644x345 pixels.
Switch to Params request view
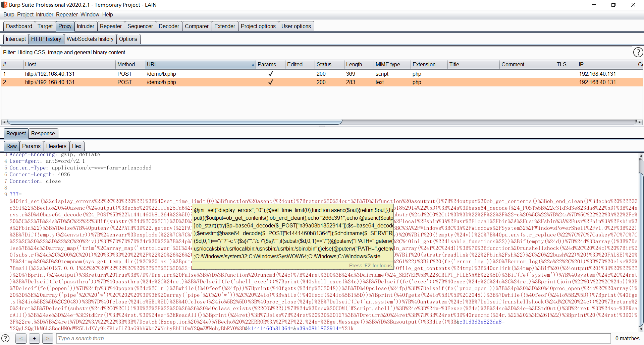[x=31, y=146]
